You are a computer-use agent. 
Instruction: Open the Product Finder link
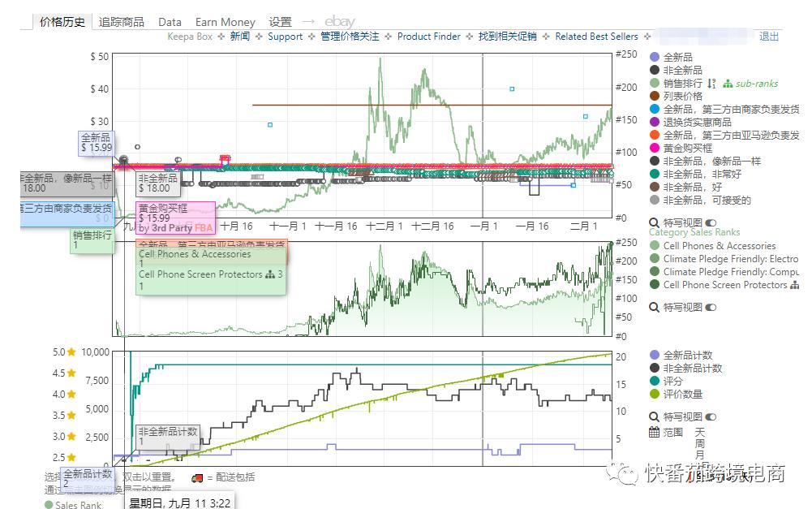(428, 37)
